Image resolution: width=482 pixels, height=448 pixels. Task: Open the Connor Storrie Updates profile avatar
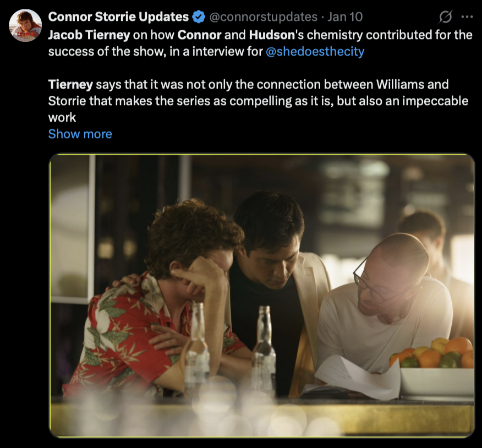pyautogui.click(x=25, y=25)
